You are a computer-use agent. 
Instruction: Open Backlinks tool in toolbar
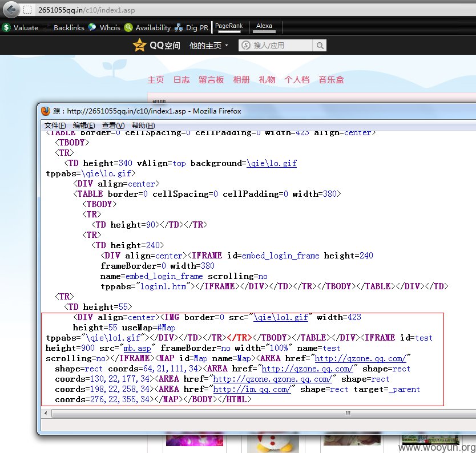[x=69, y=27]
